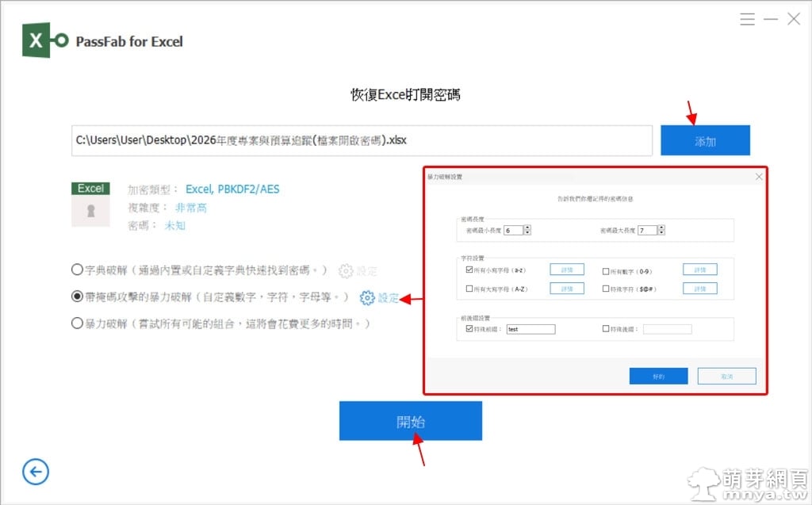Select the 字典破解 dictionary attack option
812x505 pixels.
(x=77, y=270)
